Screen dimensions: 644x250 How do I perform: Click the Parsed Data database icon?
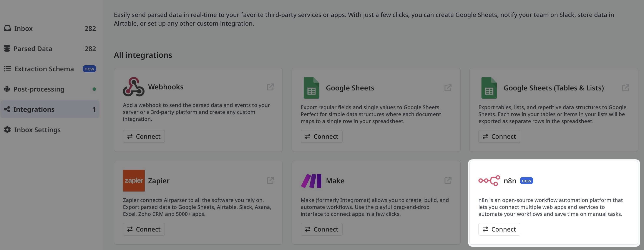[7, 48]
